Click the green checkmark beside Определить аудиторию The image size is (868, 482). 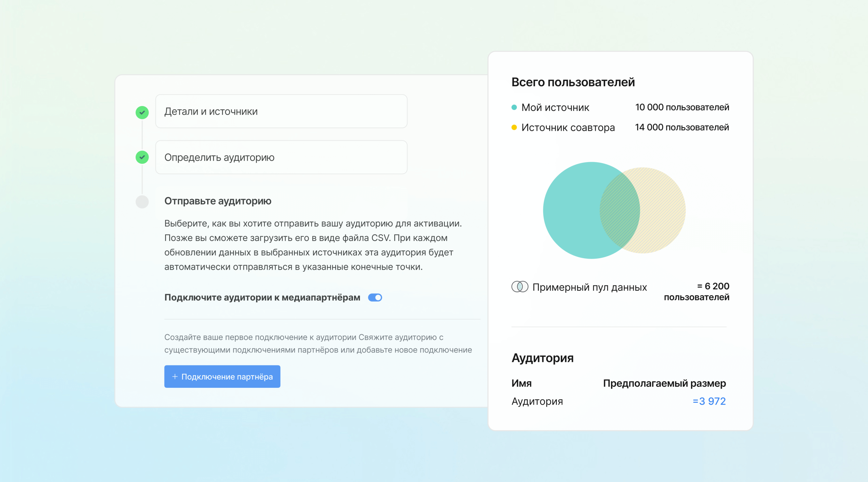tap(142, 157)
